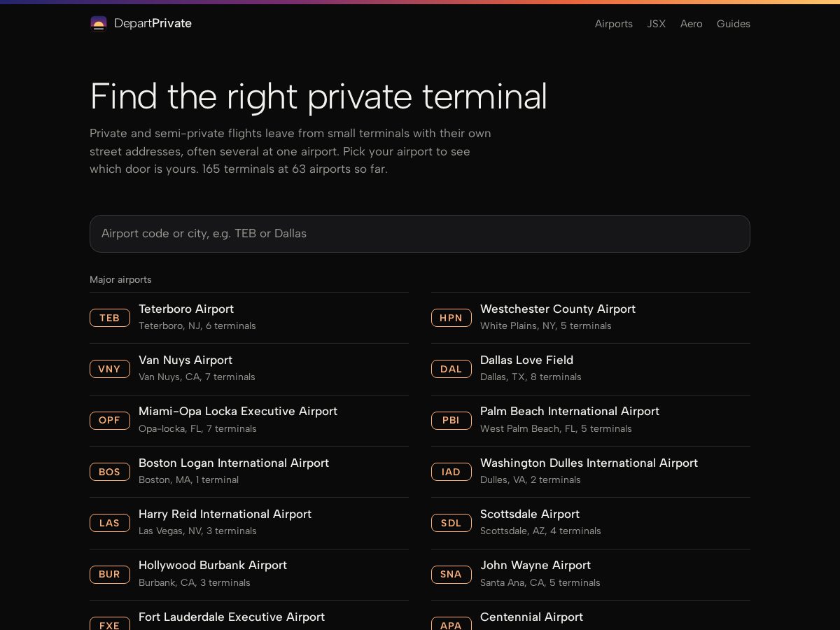Click "Opa-locka, FL, 7 terminals" text
The height and width of the screenshot is (630, 840).
197,429
